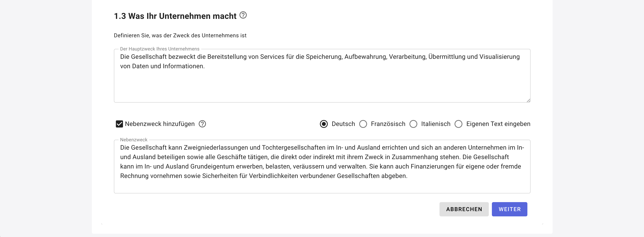Click the 'Eigenen Text eingeben' label text

[498, 124]
